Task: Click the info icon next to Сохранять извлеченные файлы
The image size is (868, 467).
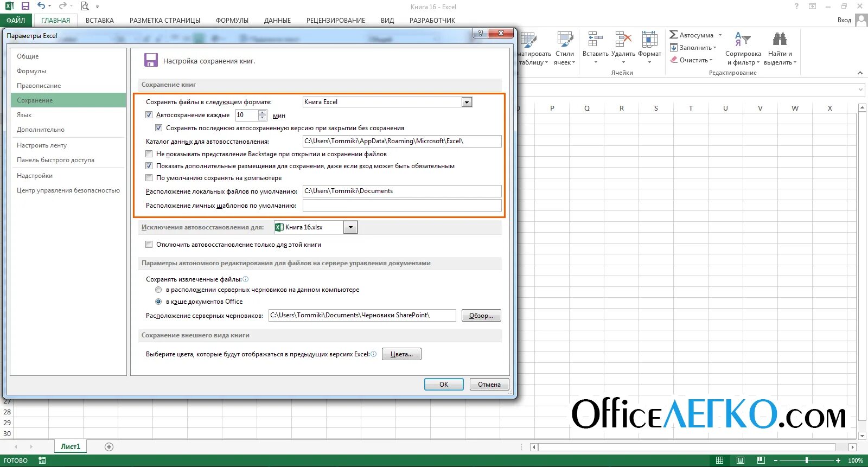Action: 246,279
